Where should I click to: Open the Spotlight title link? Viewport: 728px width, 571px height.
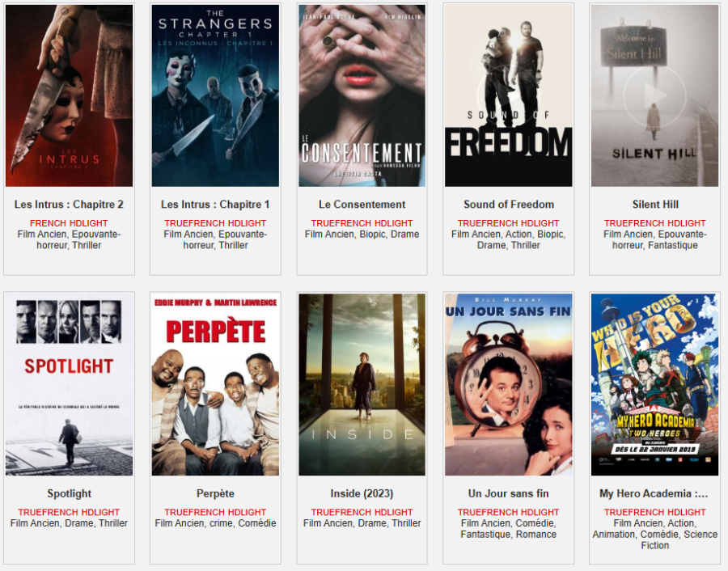(x=70, y=493)
